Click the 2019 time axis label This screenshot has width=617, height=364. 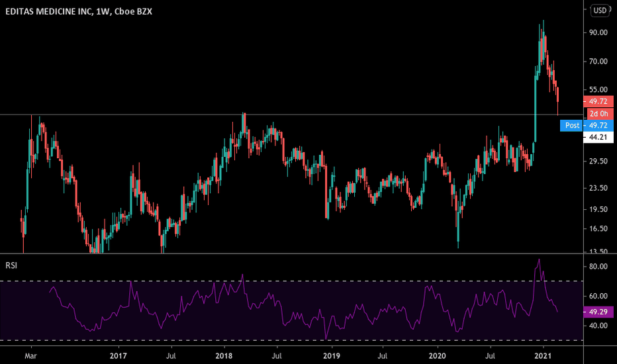(x=331, y=356)
